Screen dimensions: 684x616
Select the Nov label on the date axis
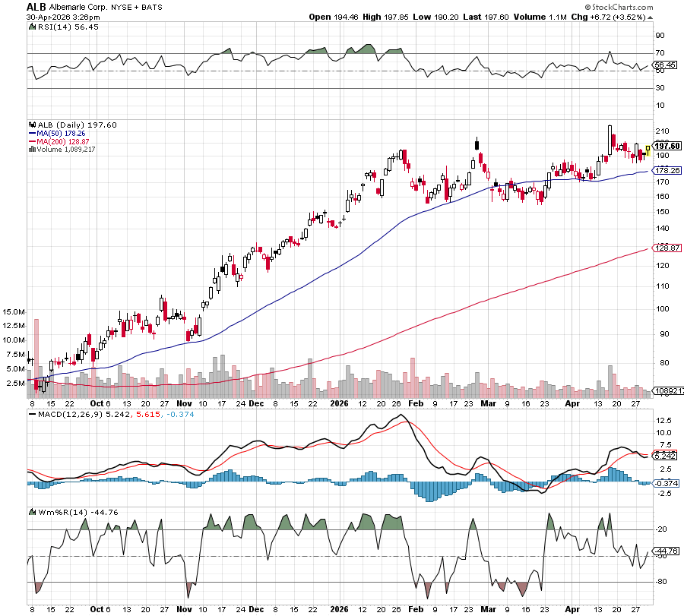click(x=184, y=403)
